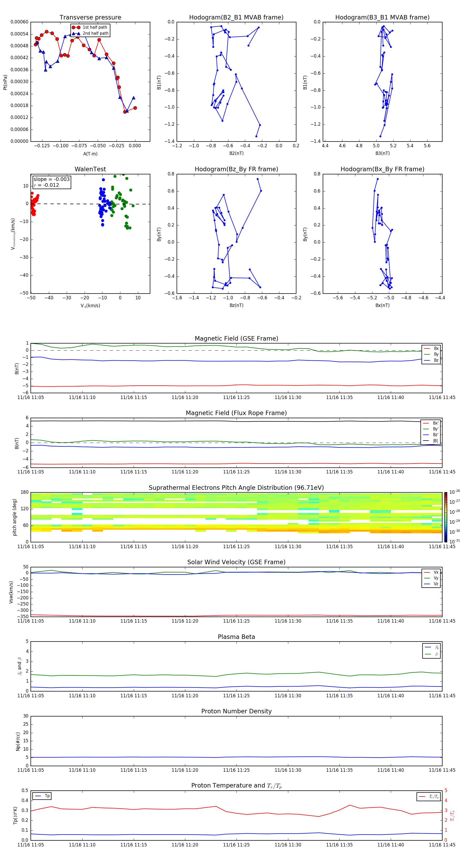Click the "Hodogram(Bz_By FR frame)" title
The width and height of the screenshot is (473, 868).
[236, 169]
